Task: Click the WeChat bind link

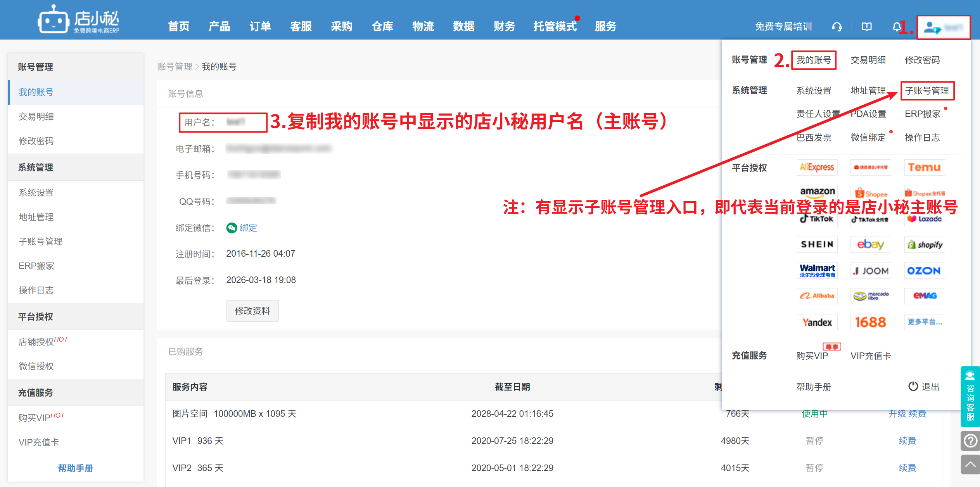Action: coord(247,228)
